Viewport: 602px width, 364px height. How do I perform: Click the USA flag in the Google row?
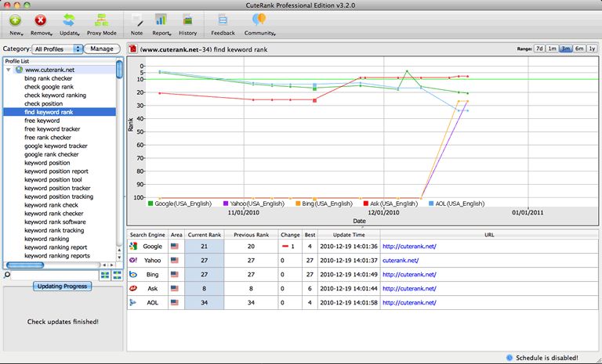click(x=175, y=247)
